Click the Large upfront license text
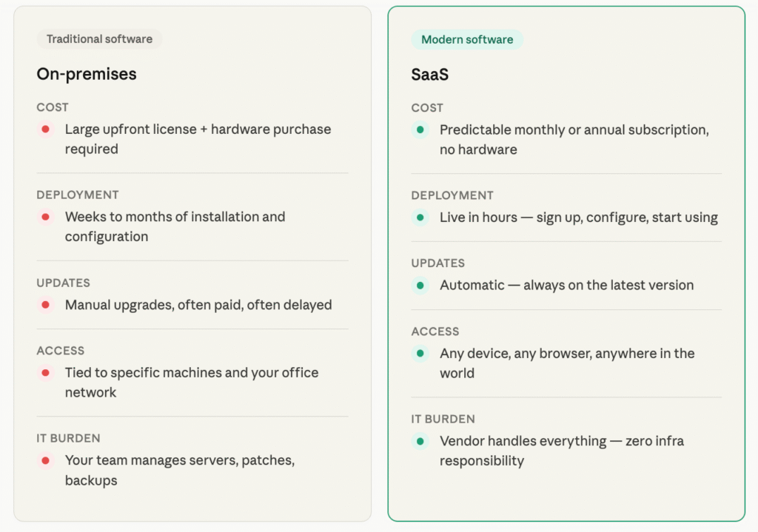The image size is (758, 532). [x=198, y=129]
